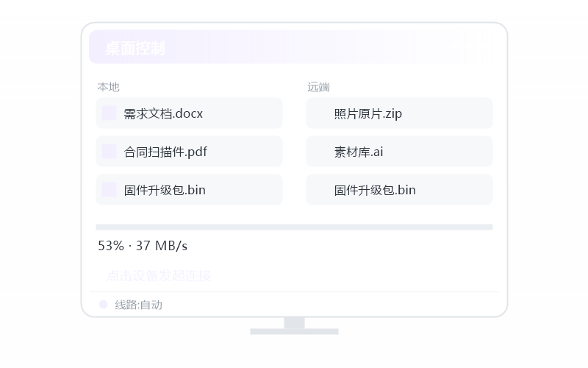Image resolution: width=588 pixels, height=368 pixels.
Task: Click the monitor stand base below the screen
Action: pos(295,332)
